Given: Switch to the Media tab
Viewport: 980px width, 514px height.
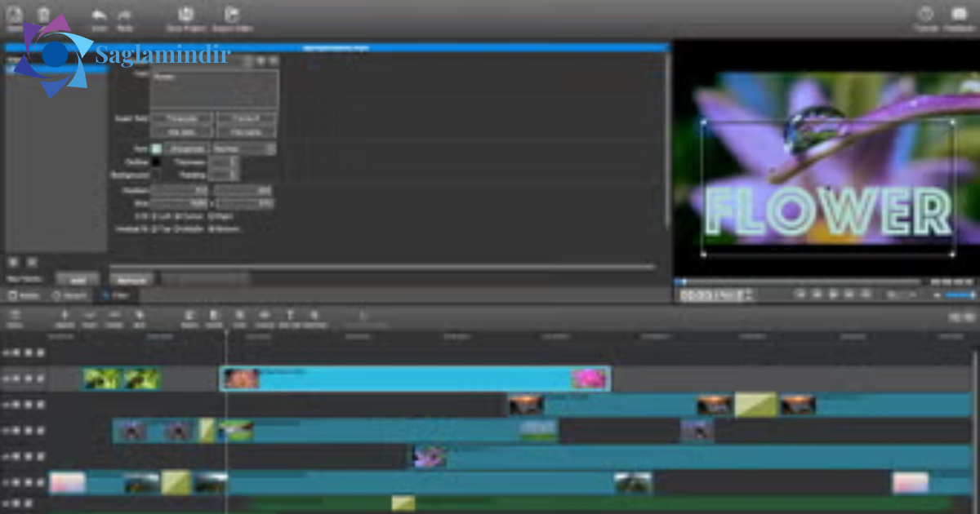Looking at the screenshot, I should [24, 295].
